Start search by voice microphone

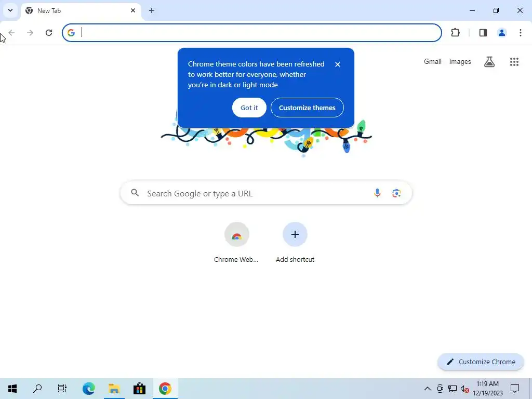tap(377, 193)
